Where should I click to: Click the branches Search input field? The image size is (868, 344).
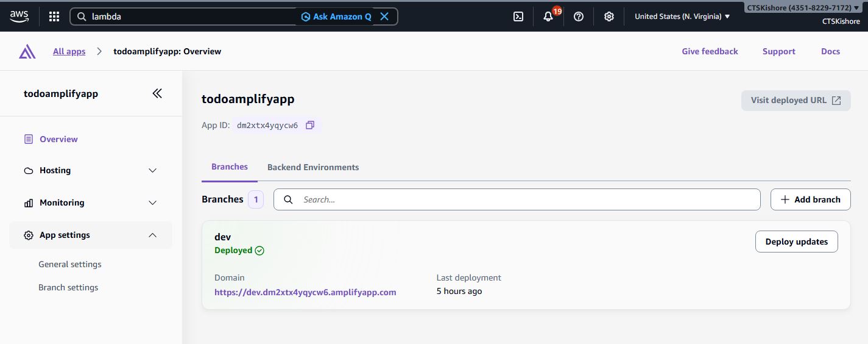[524, 199]
